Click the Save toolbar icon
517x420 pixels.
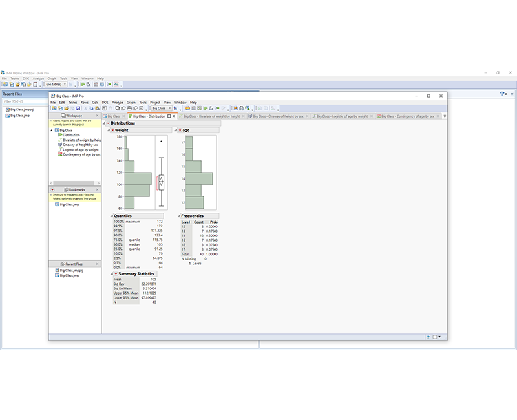(x=79, y=107)
